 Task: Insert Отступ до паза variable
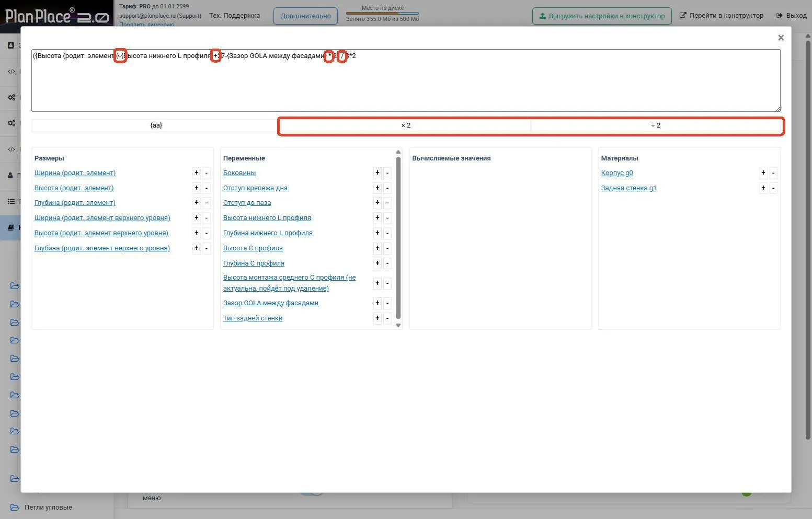[247, 203]
